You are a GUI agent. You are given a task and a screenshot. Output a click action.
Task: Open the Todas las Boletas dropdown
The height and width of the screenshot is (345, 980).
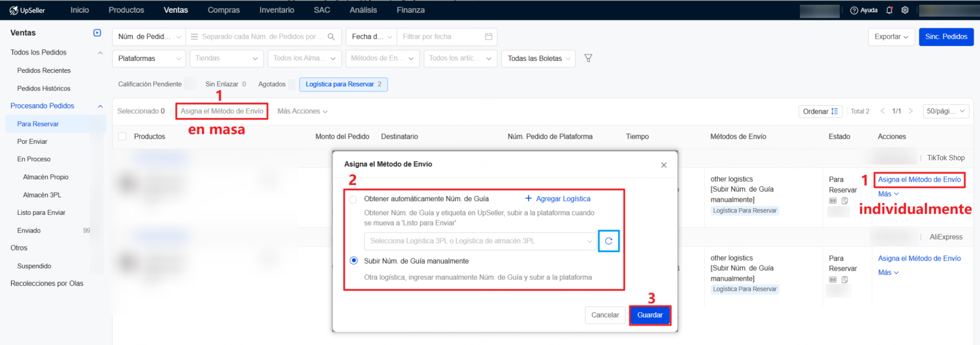(x=539, y=59)
